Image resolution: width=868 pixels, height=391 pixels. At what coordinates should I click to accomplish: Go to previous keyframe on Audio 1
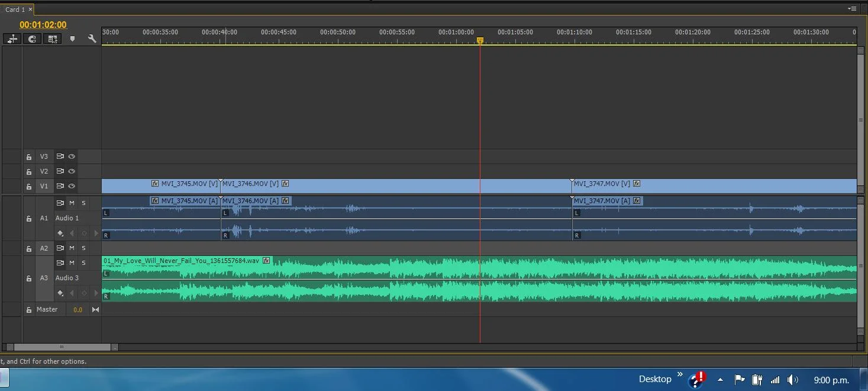pos(72,233)
